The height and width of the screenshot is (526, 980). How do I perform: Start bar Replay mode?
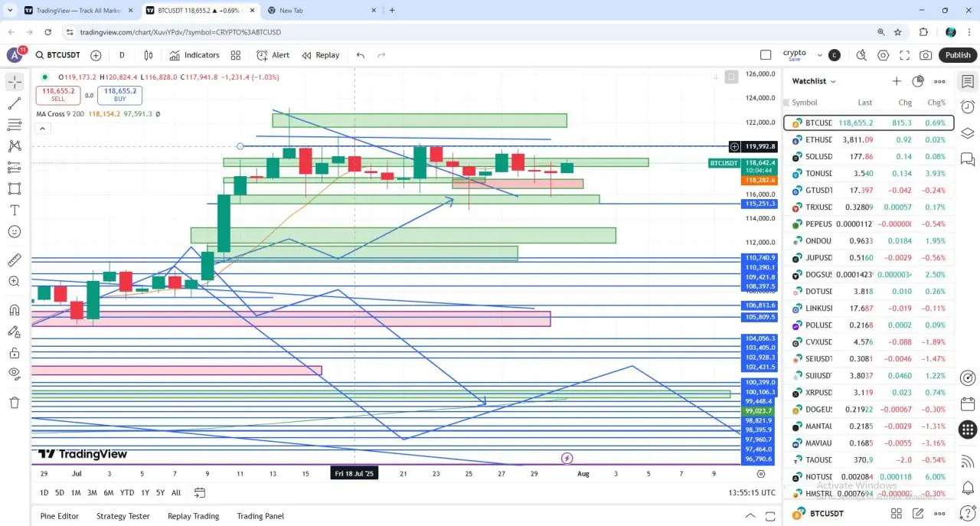321,55
